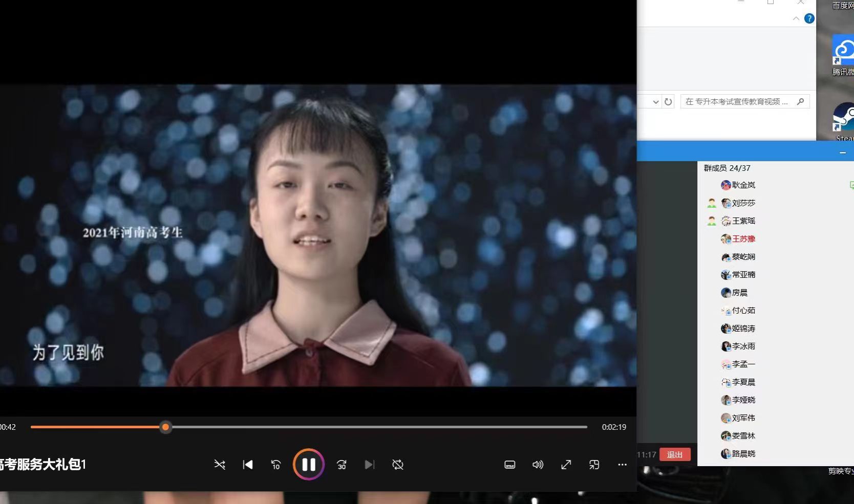The width and height of the screenshot is (854, 504).
Task: Select group member 刘军伟
Action: tap(743, 418)
